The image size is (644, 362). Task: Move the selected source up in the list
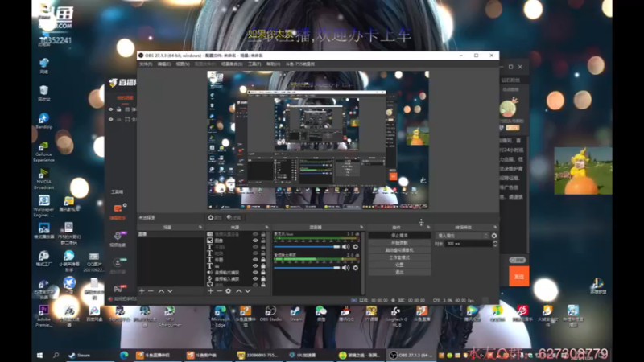(x=238, y=291)
